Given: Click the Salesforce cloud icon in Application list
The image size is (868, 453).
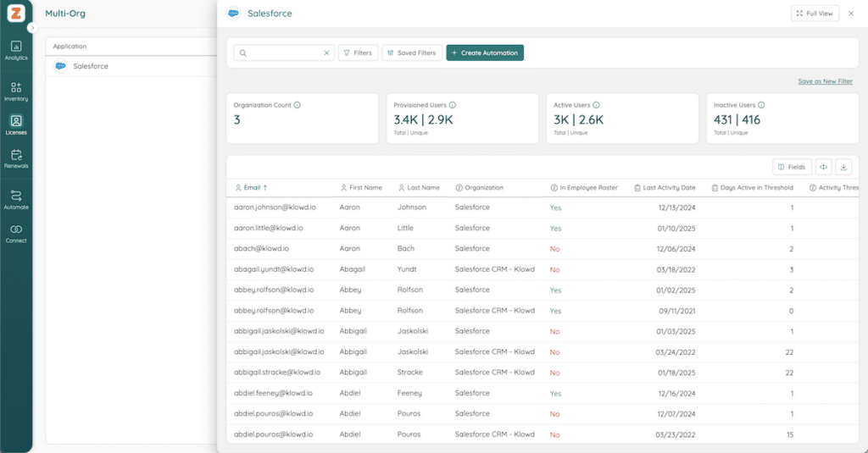Looking at the screenshot, I should 60,66.
